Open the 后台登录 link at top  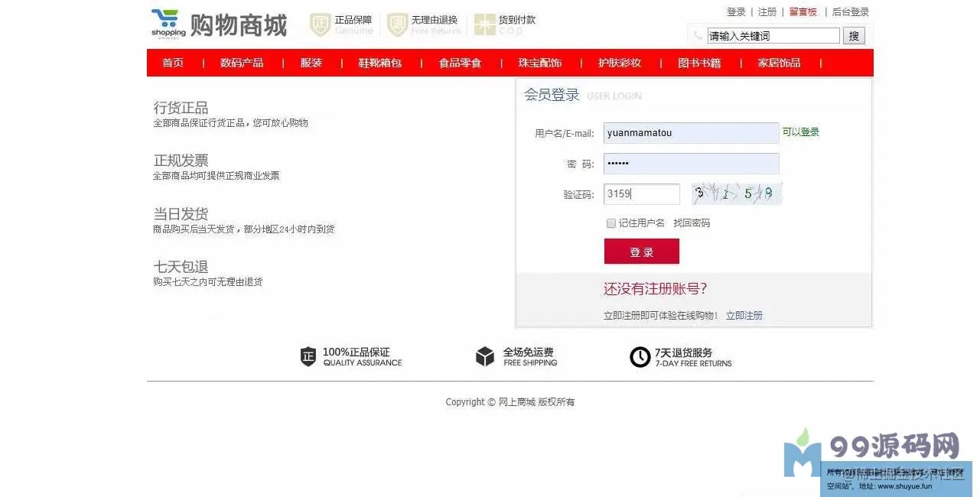[x=851, y=12]
